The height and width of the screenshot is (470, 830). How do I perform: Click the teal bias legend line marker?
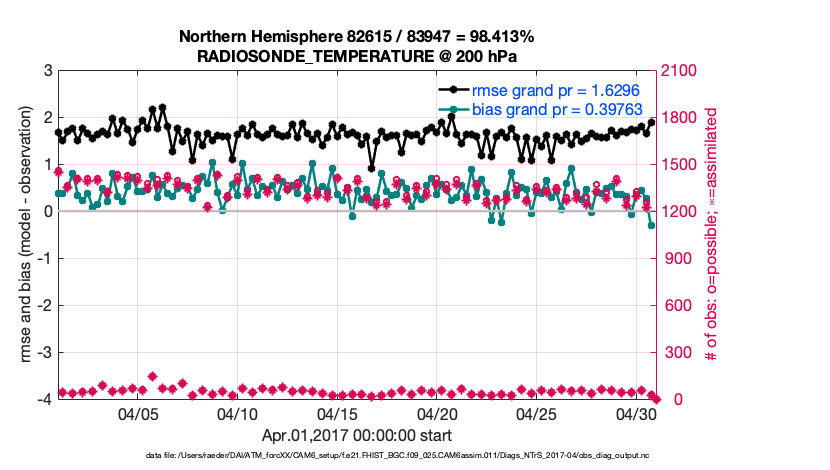tap(453, 109)
